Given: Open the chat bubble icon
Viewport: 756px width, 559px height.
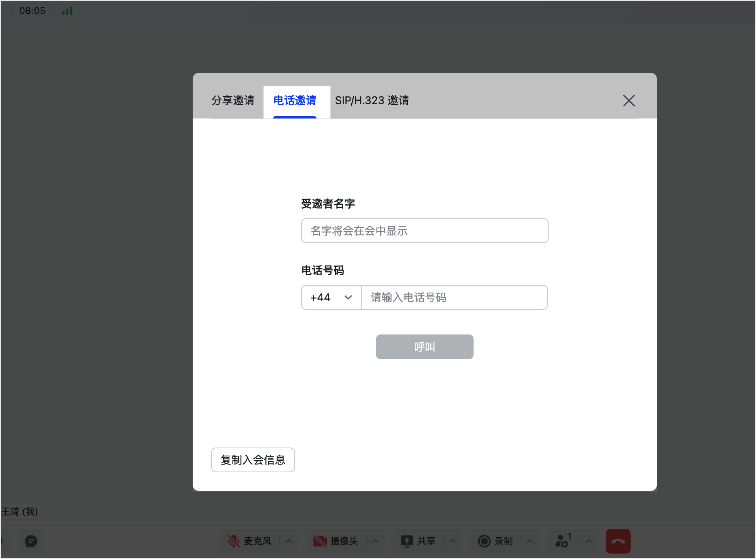Looking at the screenshot, I should click(31, 541).
